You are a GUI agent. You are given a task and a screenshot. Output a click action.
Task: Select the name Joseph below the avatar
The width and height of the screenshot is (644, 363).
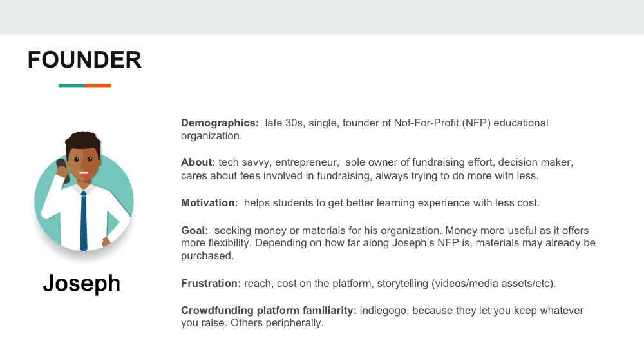point(82,283)
